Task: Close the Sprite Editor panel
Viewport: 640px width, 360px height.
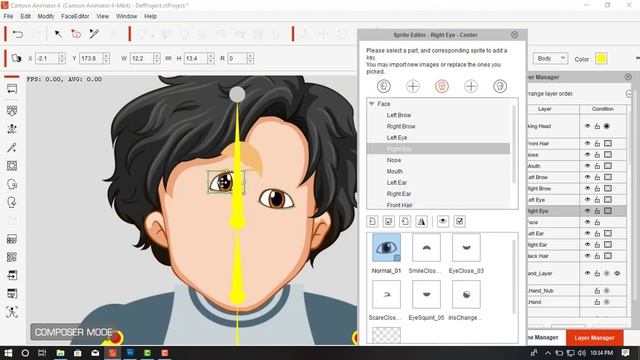Action: [514, 35]
